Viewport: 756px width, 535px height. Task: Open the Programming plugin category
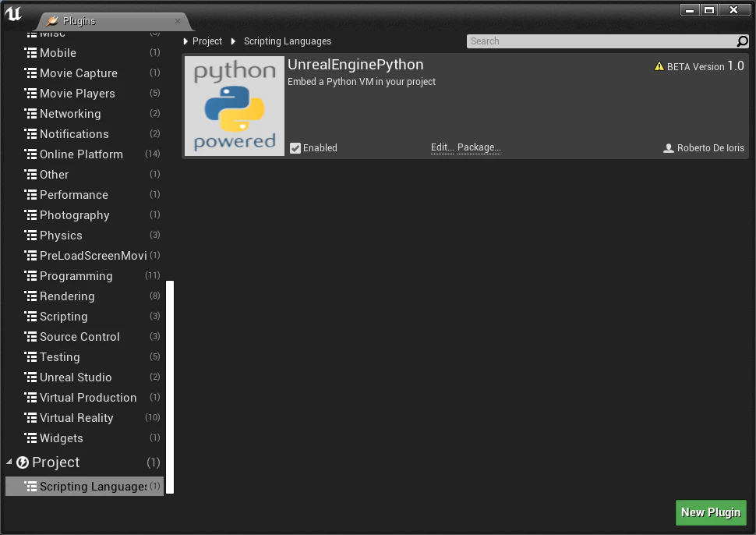click(84, 276)
